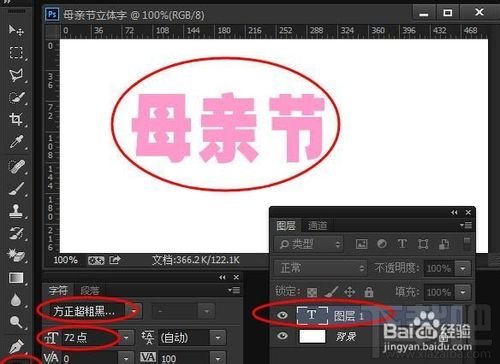
Task: Select the Healing Brush tool
Action: click(16, 166)
